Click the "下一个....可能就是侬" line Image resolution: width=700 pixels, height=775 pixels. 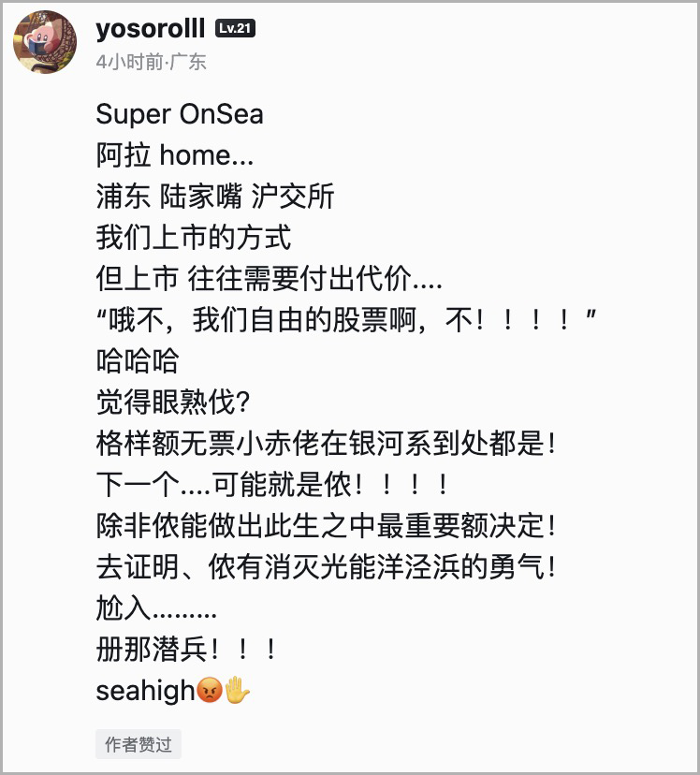271,485
